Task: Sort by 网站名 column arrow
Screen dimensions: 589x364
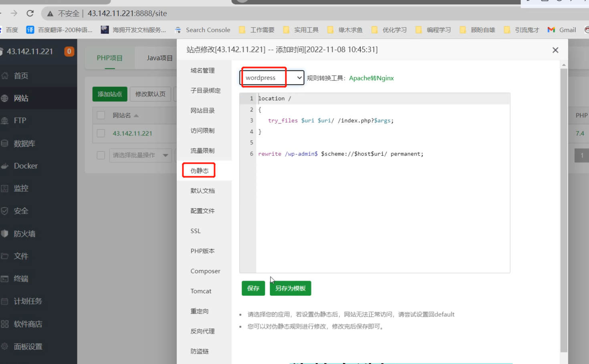Action: click(136, 116)
